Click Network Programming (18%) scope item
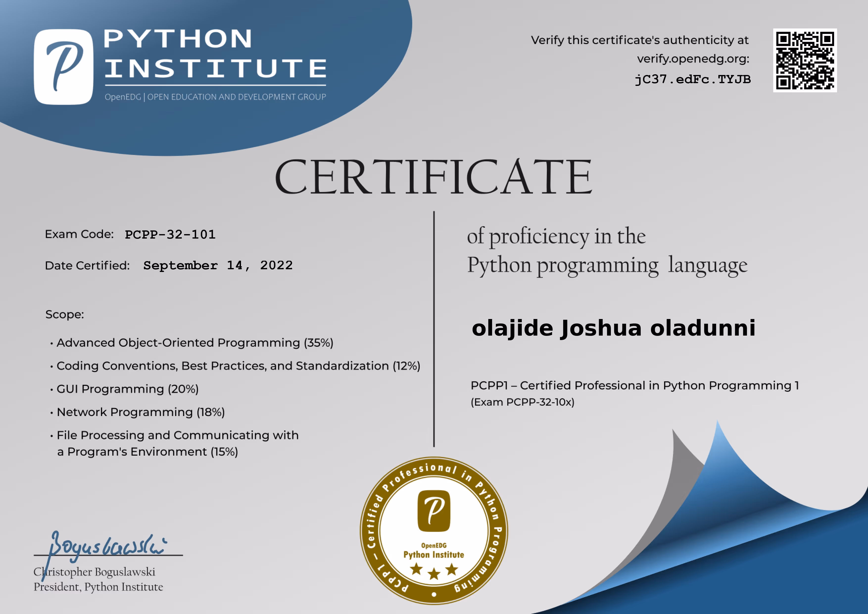Viewport: 868px width, 614px height. pos(141,412)
